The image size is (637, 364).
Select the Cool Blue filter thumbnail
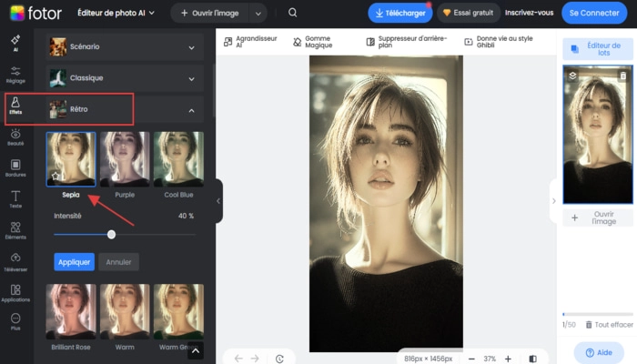[178, 159]
